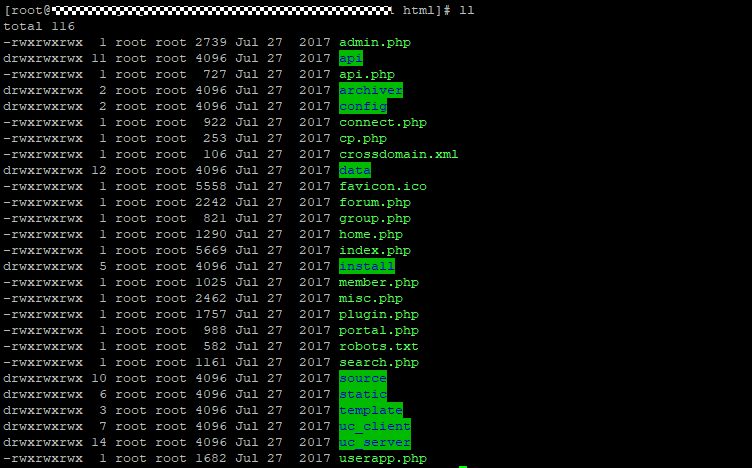752x468 pixels.
Task: Click the green terminal cursor block
Action: click(x=463, y=467)
